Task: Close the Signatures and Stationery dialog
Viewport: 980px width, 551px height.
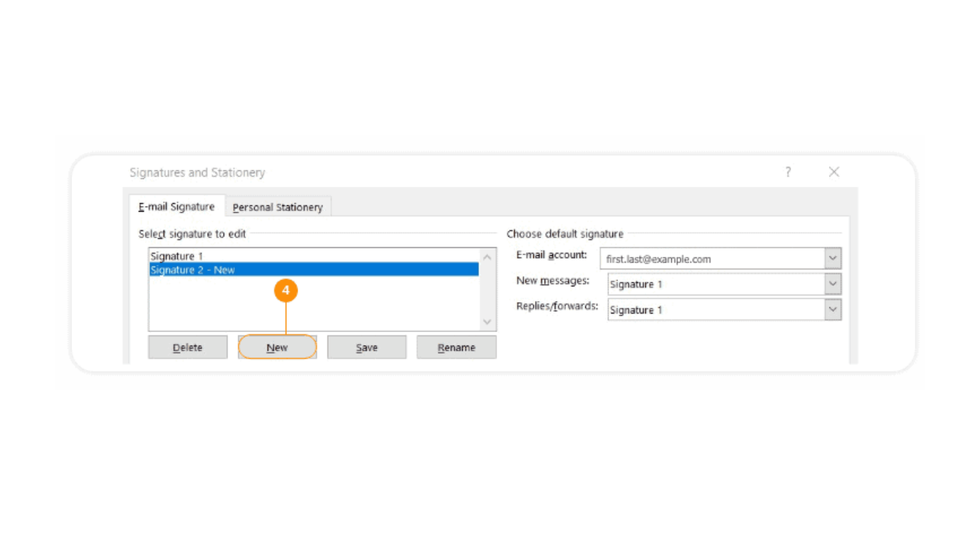Action: click(x=834, y=172)
